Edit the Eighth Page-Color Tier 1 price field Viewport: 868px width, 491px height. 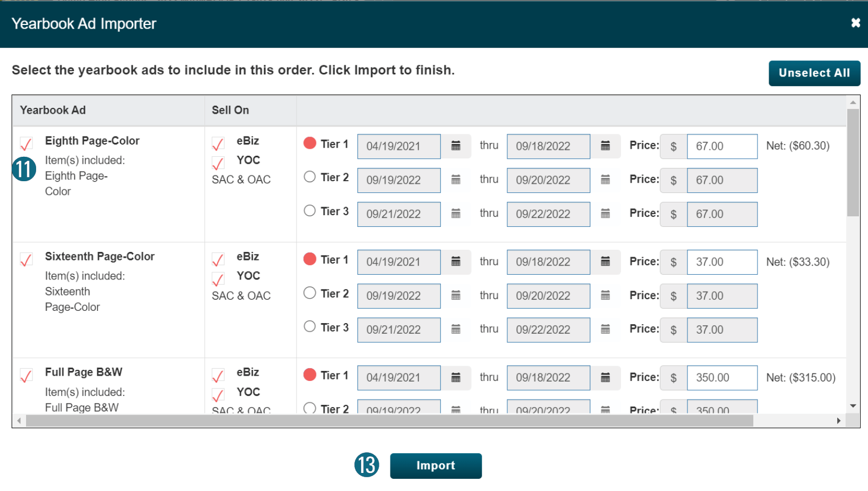(722, 146)
